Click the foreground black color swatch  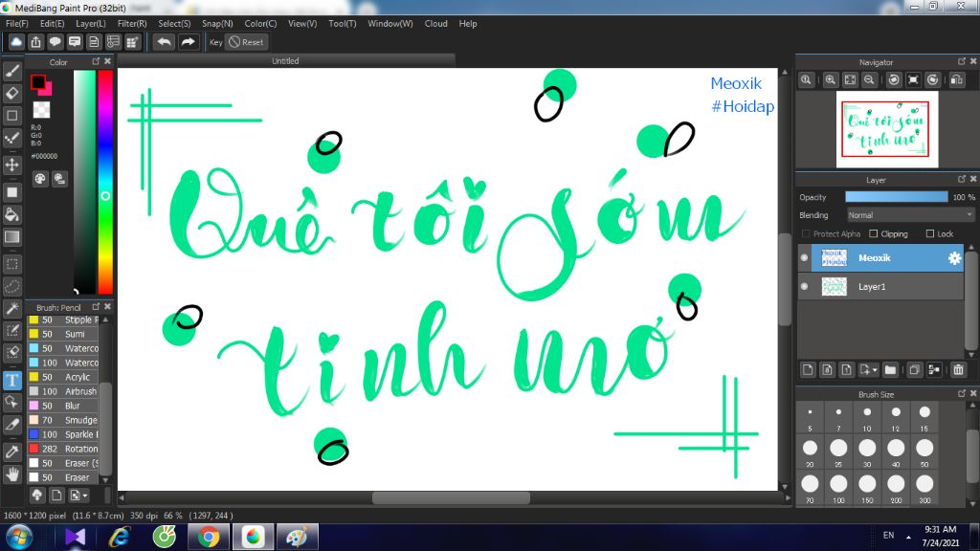(38, 82)
